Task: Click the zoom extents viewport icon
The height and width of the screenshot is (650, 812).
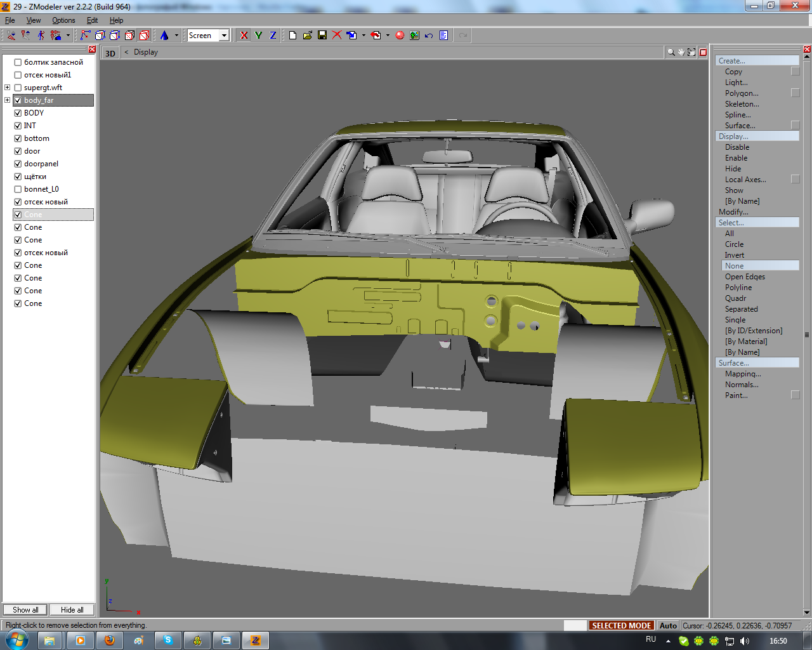Action: (691, 52)
